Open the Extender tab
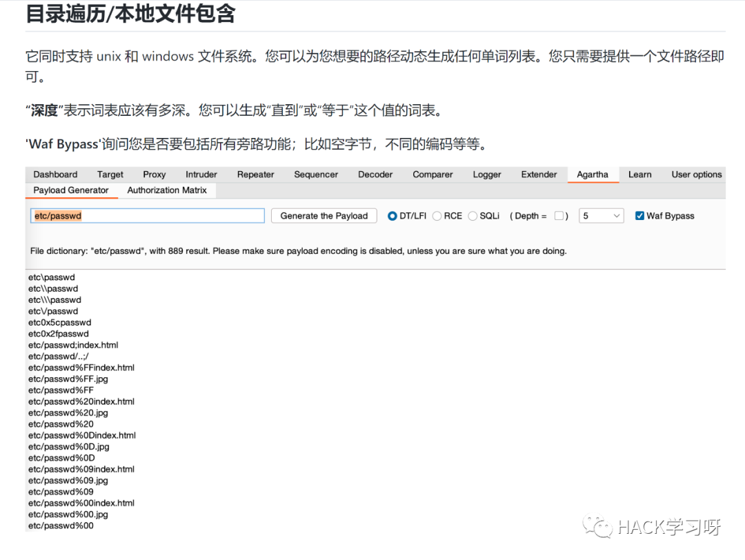Screen dimensions: 745x560 click(539, 174)
